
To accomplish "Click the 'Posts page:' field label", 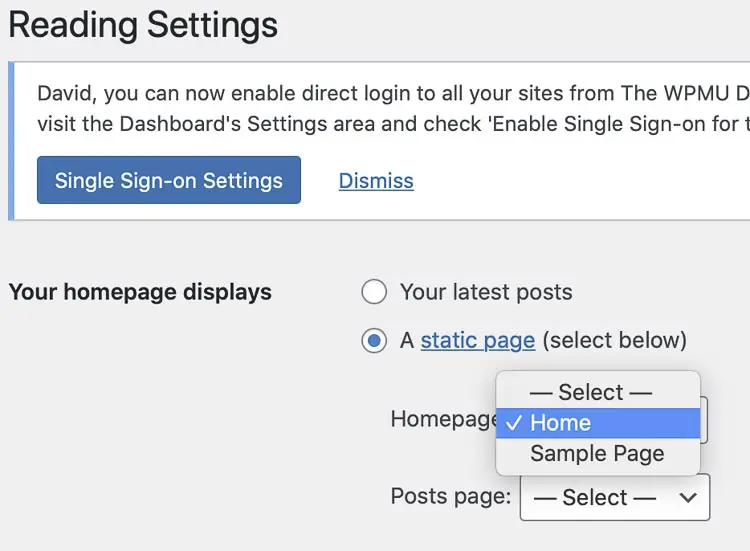I will tap(450, 497).
